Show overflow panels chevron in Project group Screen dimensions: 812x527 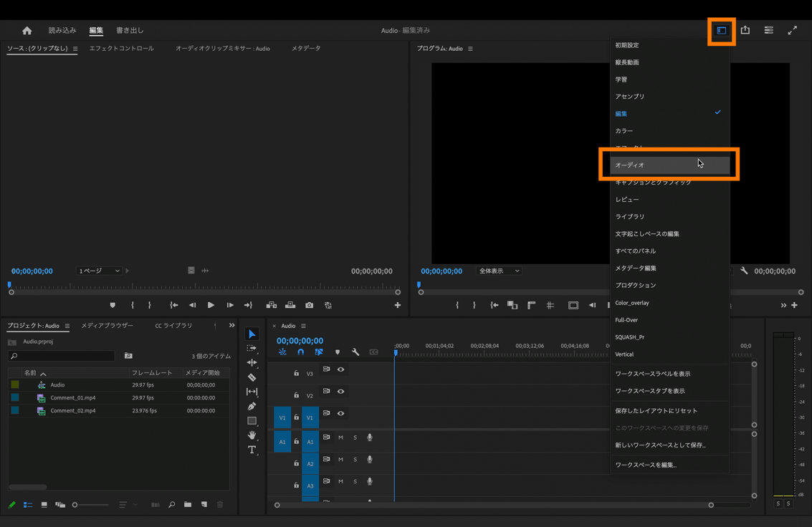pyautogui.click(x=231, y=325)
